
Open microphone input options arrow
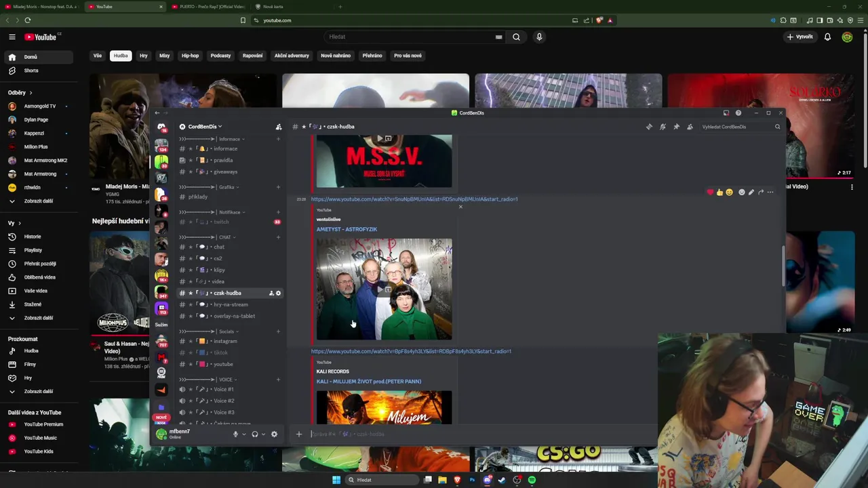[243, 434]
